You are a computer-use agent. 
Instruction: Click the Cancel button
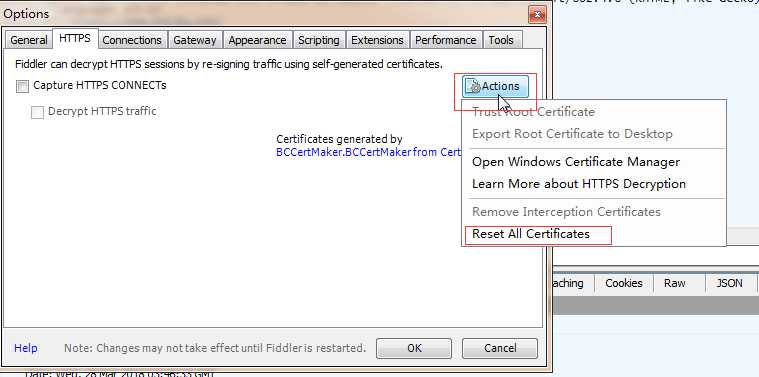(500, 348)
